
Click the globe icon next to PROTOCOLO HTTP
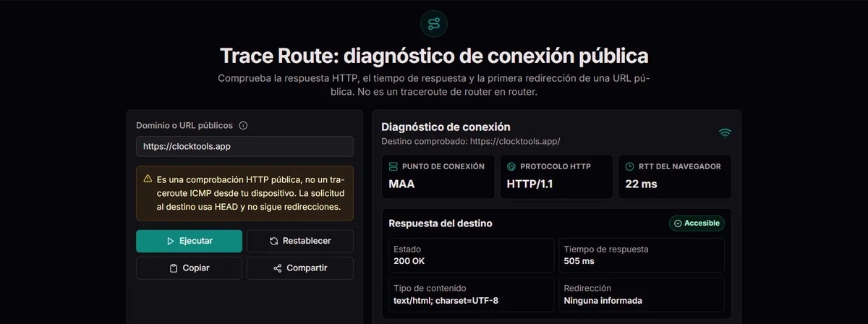click(x=511, y=166)
